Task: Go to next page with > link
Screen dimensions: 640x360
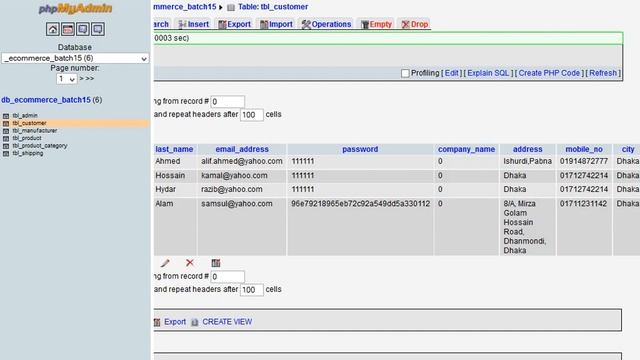Action: click(81, 78)
